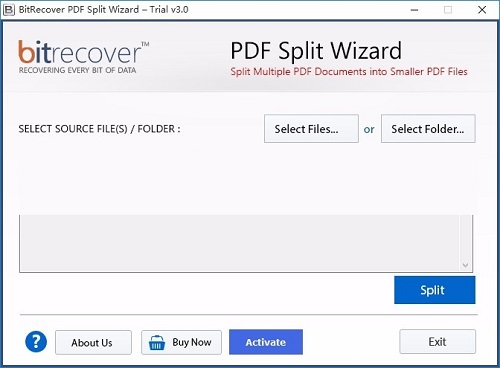The image size is (500, 368).
Task: Click the BitRecover app icon in title bar
Action: tap(9, 10)
